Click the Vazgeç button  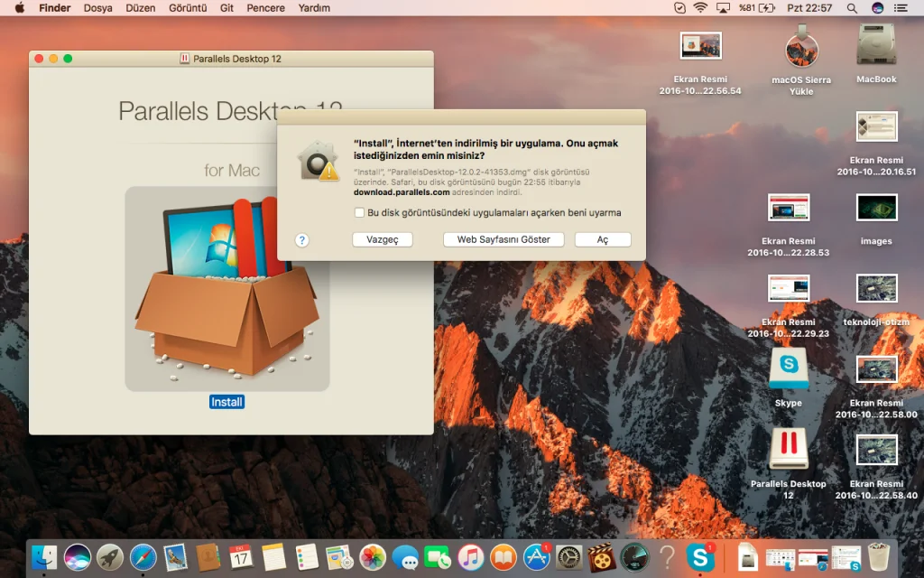pos(383,240)
